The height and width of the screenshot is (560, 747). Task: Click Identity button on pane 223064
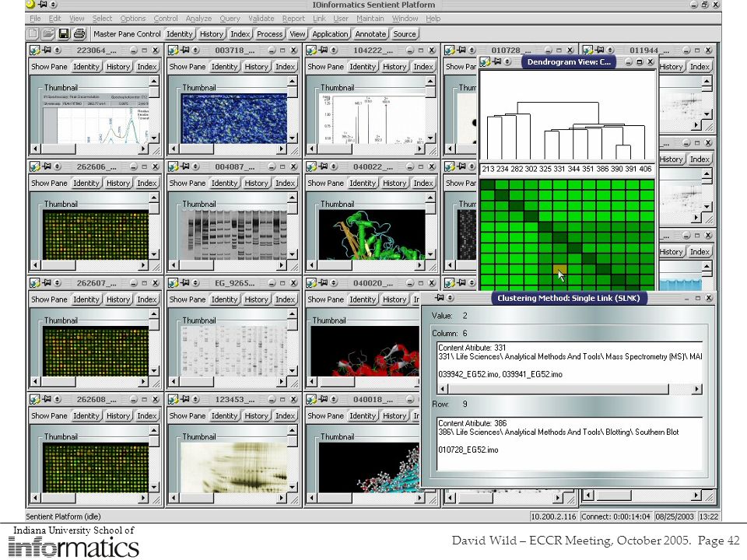[86, 67]
